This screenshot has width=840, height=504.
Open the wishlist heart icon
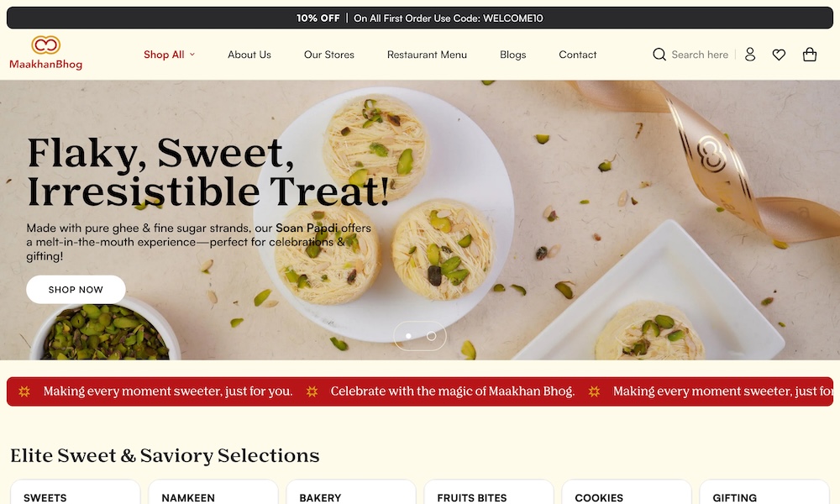click(x=779, y=55)
